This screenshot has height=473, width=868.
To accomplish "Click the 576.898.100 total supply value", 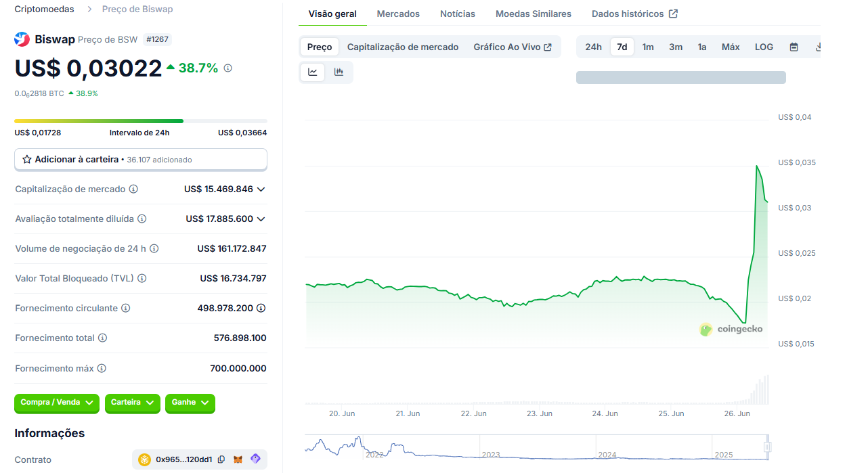I will click(x=240, y=338).
